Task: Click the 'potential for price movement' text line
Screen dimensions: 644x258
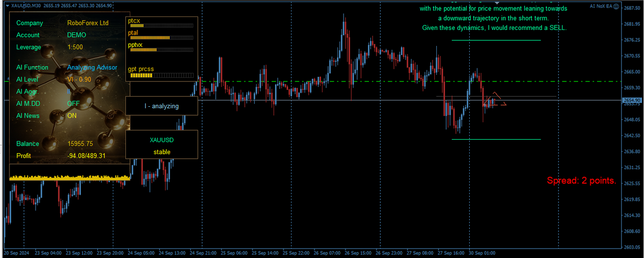Action: click(493, 8)
